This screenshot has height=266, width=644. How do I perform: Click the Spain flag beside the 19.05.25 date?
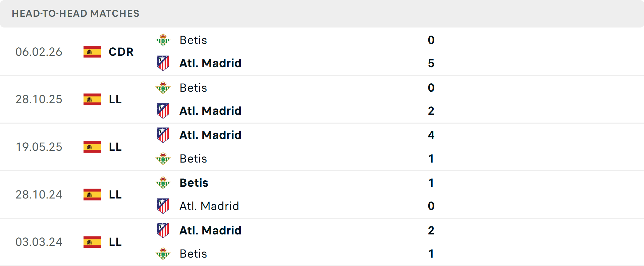pyautogui.click(x=92, y=147)
